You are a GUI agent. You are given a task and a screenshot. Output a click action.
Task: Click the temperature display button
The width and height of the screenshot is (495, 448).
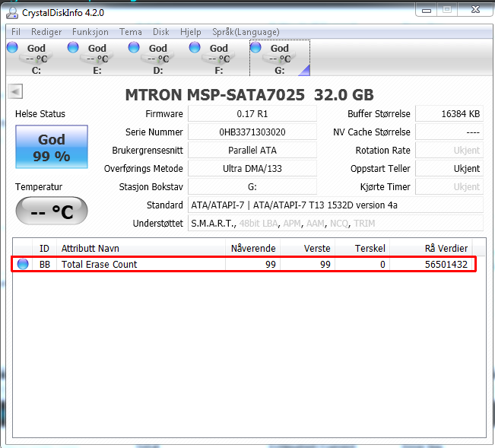tap(52, 211)
